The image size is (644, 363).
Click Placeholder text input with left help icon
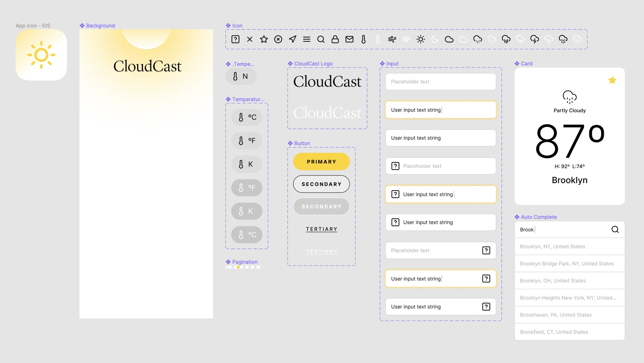tap(441, 166)
